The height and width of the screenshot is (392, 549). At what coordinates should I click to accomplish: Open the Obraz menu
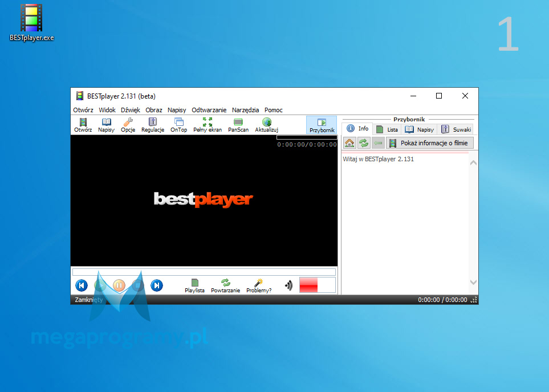(154, 110)
